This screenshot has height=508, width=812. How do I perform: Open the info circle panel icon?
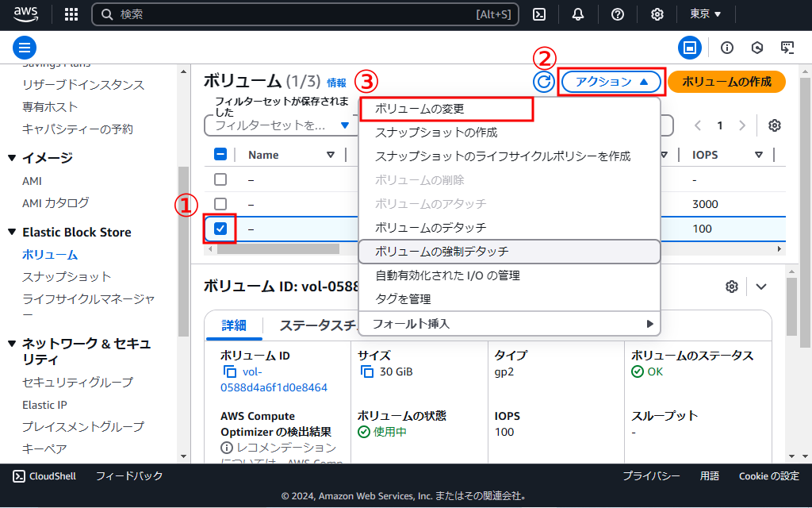727,48
